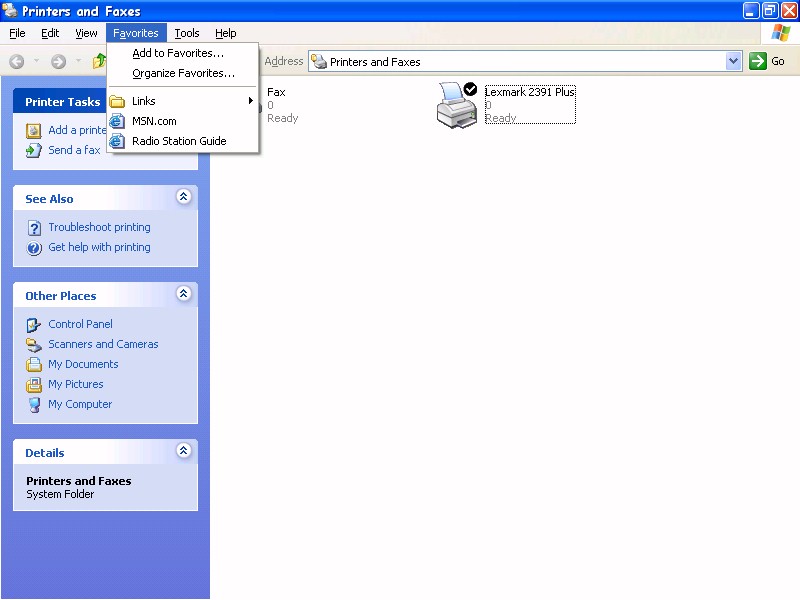The image size is (800, 600).
Task: Select the Lexmark 2391 Plus printer icon
Action: [x=457, y=105]
